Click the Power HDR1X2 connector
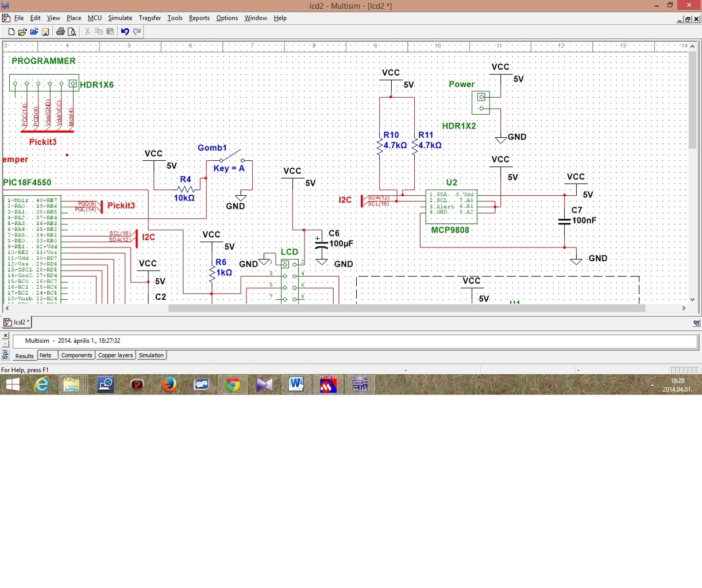The height and width of the screenshot is (588, 702). [x=481, y=103]
